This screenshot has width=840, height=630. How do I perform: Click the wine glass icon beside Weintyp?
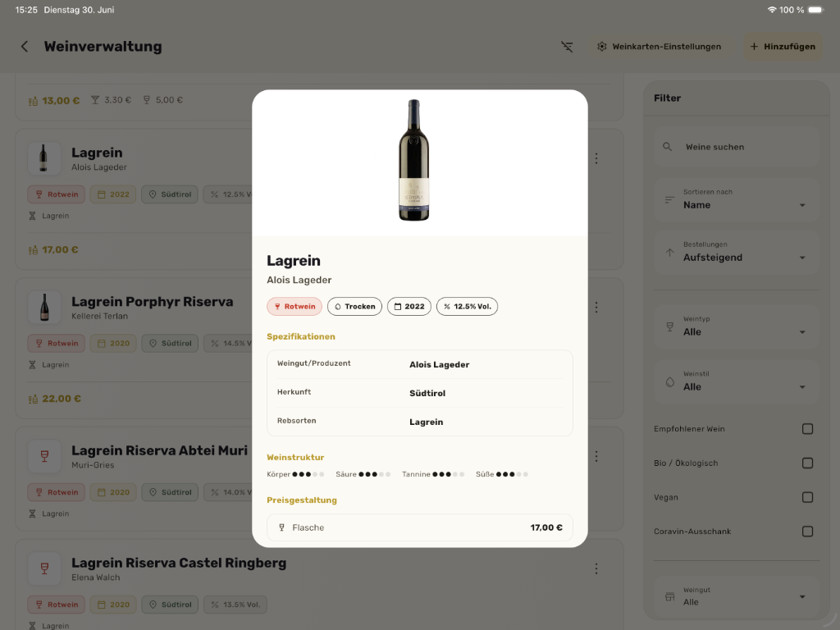pos(669,326)
